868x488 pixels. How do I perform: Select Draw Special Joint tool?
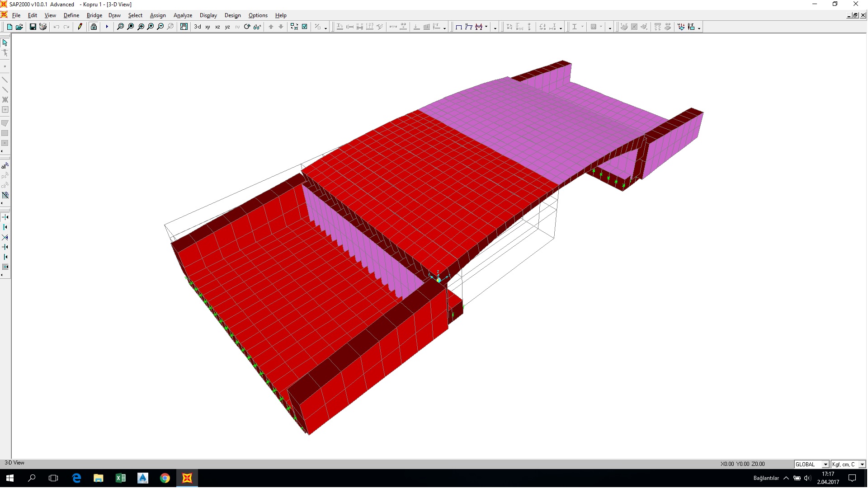(5, 66)
